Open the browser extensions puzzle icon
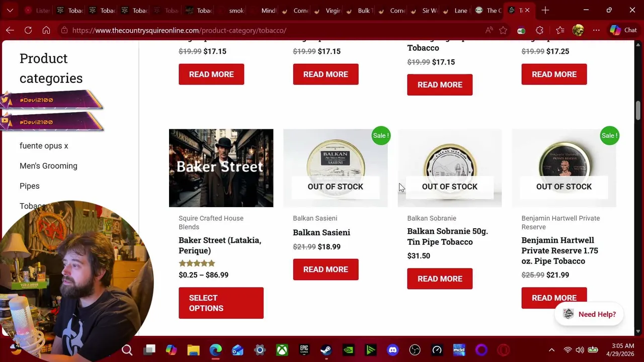Image resolution: width=644 pixels, height=362 pixels. pyautogui.click(x=539, y=30)
